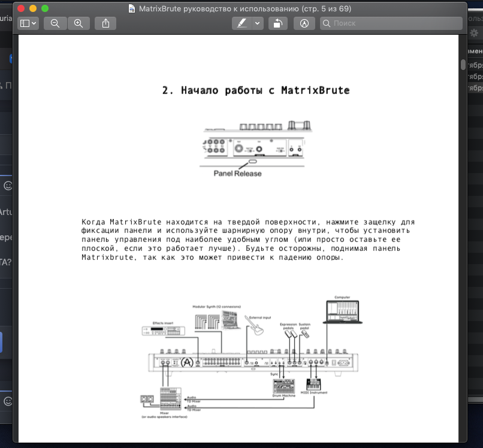Click the External input guitar in diagram

pyautogui.click(x=255, y=326)
